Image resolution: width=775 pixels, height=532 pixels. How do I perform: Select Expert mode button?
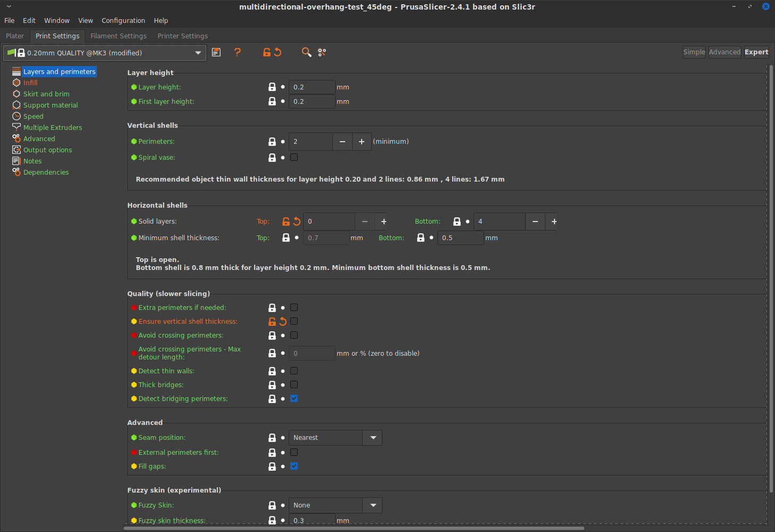click(756, 52)
